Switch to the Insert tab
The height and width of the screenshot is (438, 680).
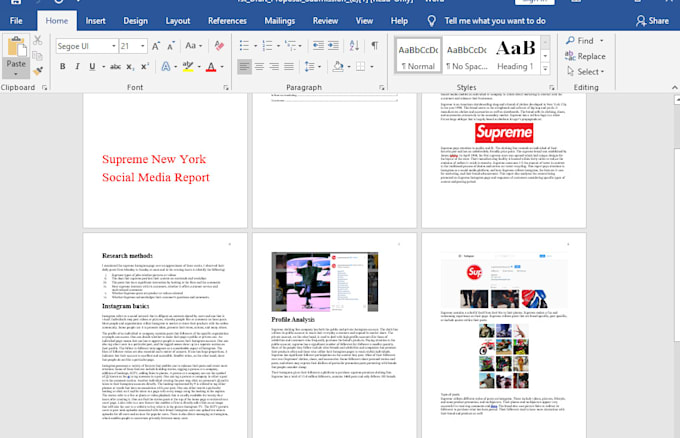(95, 21)
